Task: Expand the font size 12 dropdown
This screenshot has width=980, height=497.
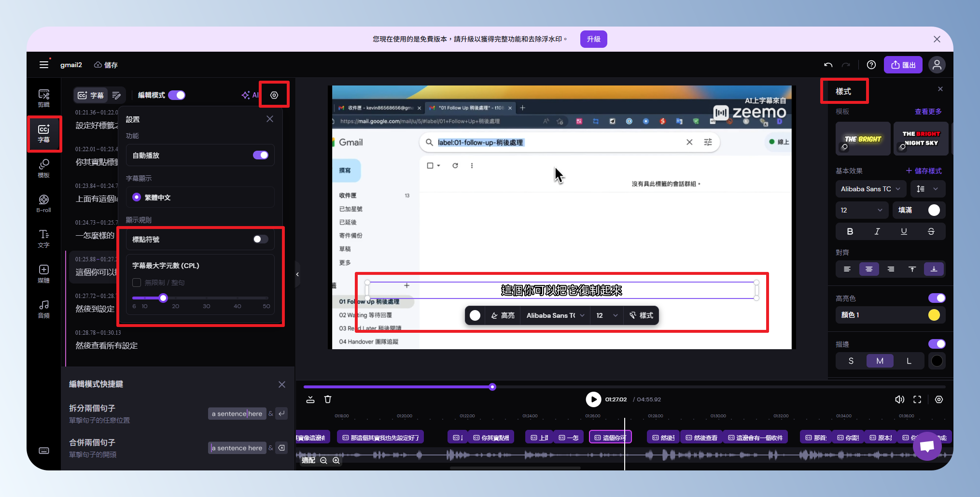Action: pos(862,210)
